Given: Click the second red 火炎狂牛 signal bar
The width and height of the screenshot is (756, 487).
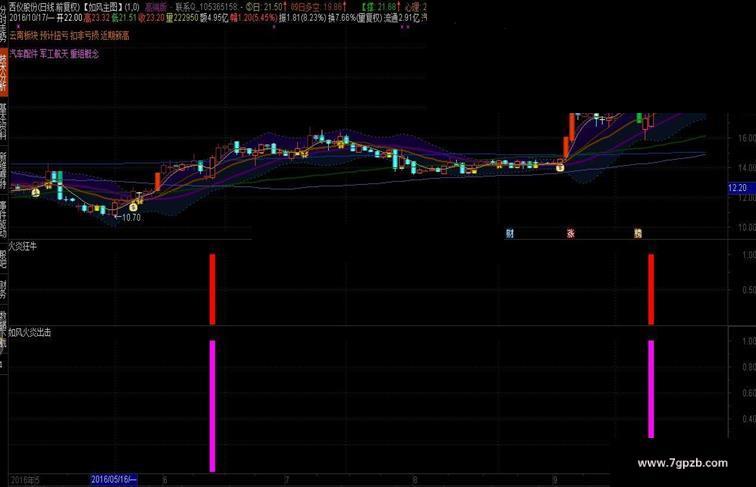Looking at the screenshot, I should [651, 289].
